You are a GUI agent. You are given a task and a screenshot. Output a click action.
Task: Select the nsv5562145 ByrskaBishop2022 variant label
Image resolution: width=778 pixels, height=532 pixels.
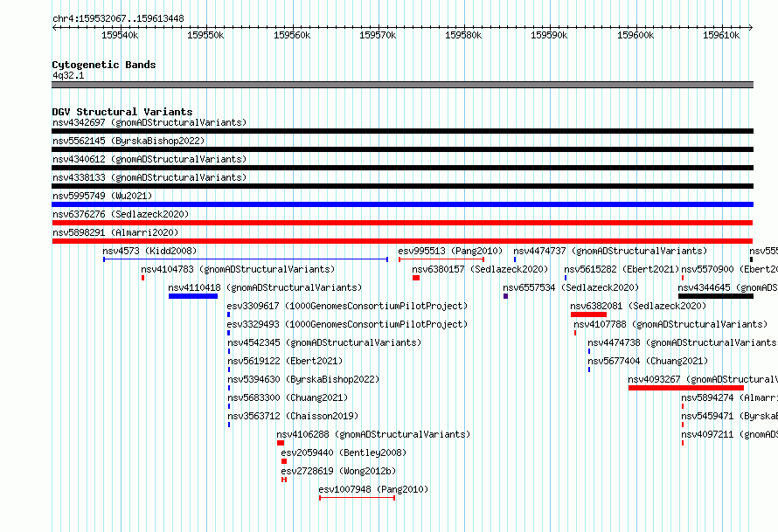(x=129, y=141)
